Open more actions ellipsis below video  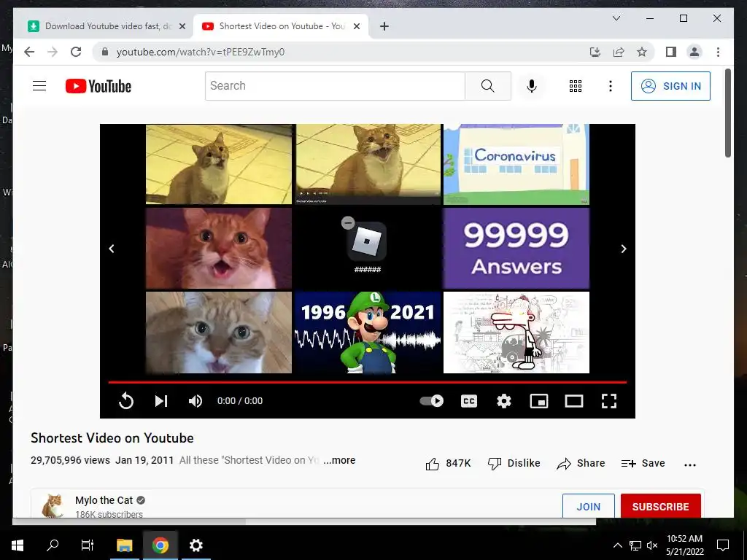(690, 464)
